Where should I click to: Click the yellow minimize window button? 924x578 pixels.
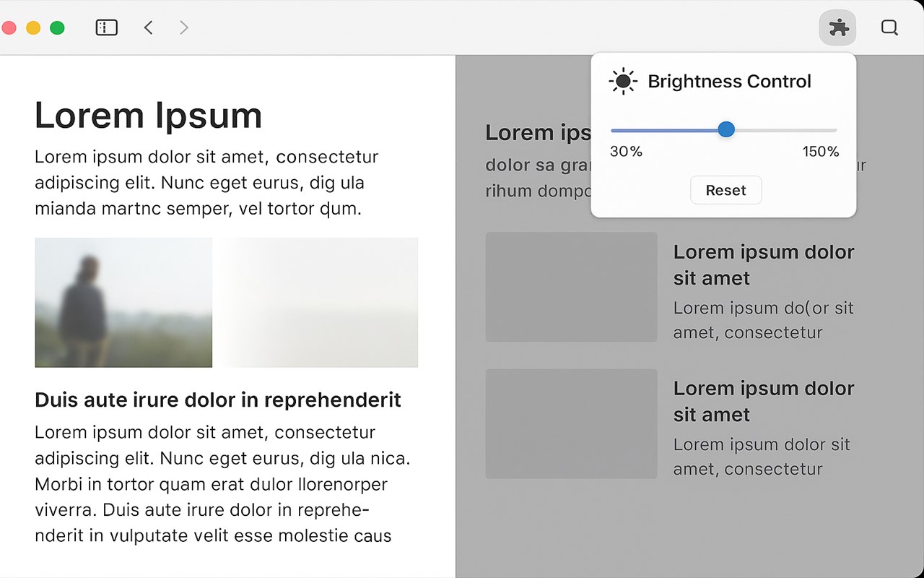click(x=33, y=27)
